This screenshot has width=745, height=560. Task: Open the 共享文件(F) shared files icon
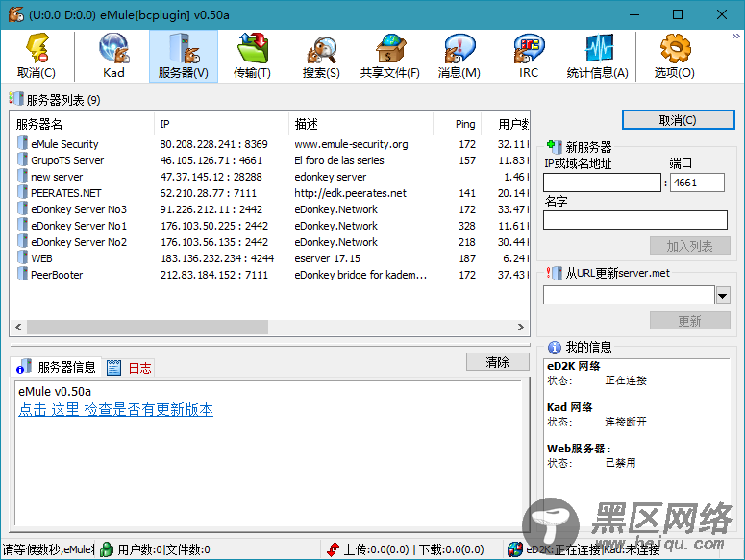pyautogui.click(x=390, y=47)
